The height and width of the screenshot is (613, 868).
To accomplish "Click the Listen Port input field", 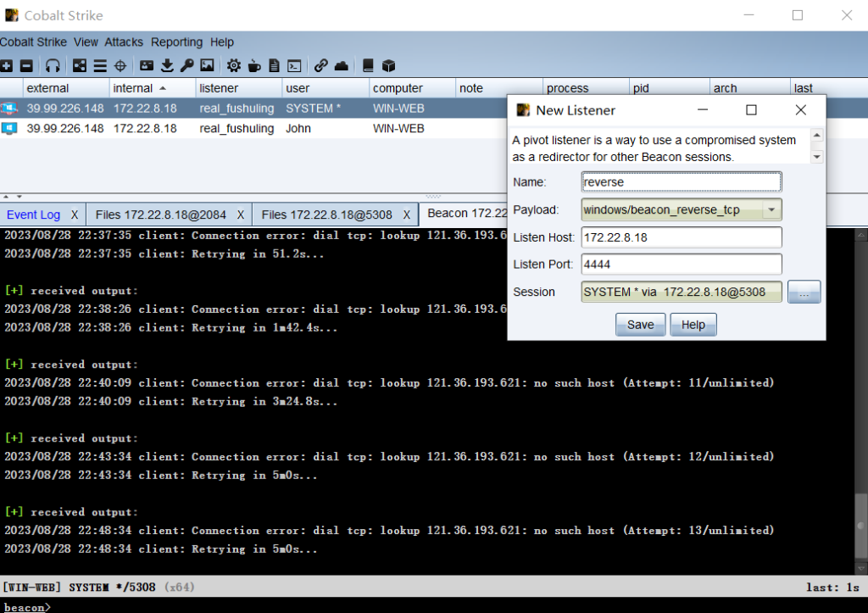I will point(682,265).
